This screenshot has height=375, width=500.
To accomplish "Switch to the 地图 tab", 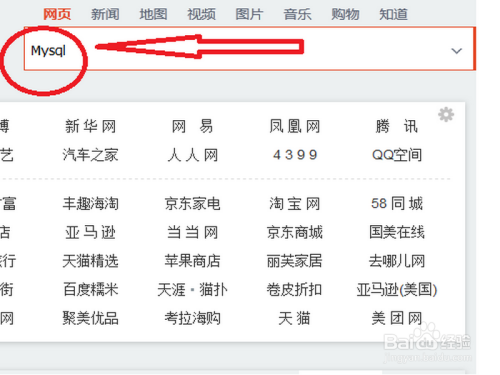I will (x=153, y=14).
